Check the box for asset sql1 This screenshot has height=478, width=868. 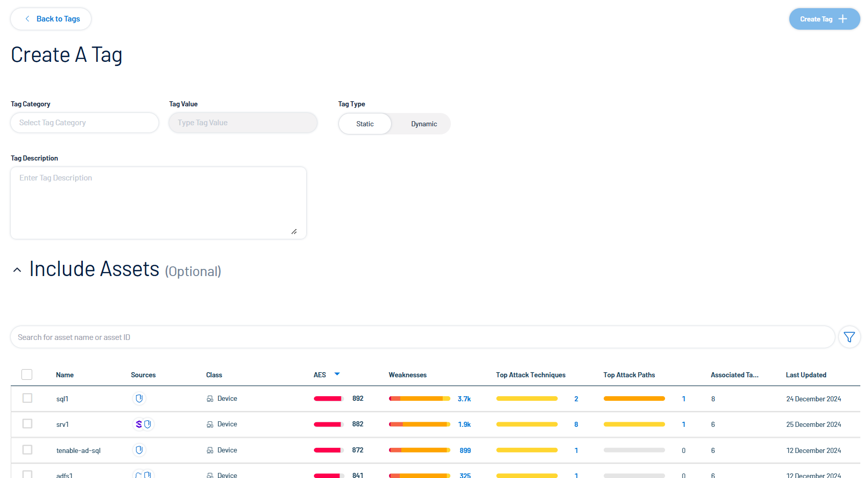tap(28, 398)
